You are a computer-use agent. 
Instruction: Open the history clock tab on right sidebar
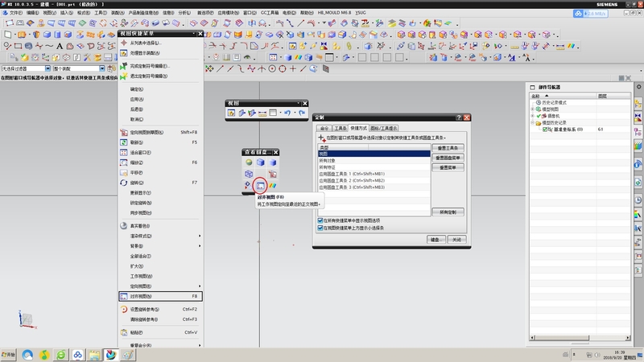tap(638, 199)
